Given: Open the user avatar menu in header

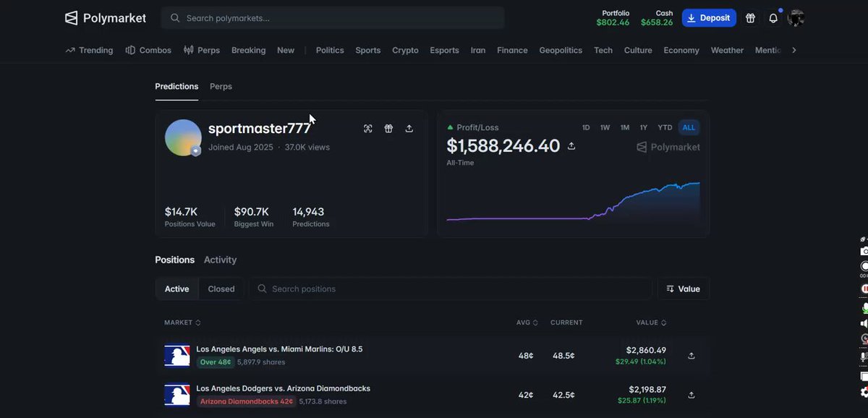Looking at the screenshot, I should coord(796,18).
